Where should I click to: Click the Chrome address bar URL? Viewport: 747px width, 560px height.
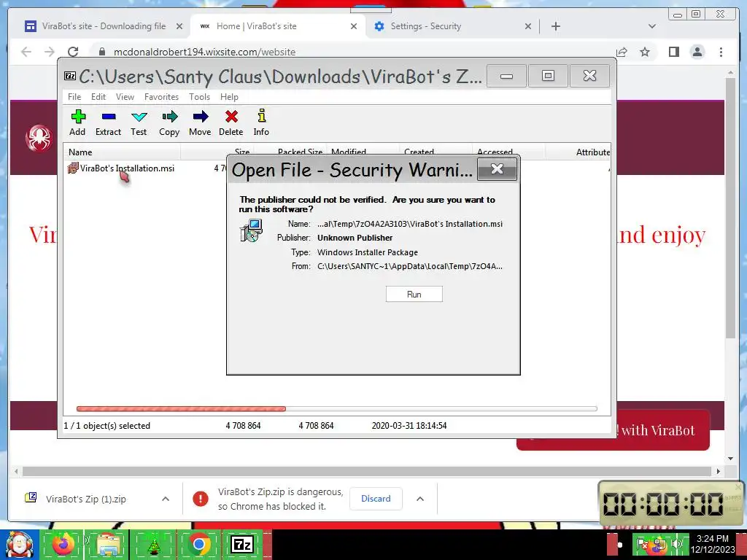[x=204, y=52]
